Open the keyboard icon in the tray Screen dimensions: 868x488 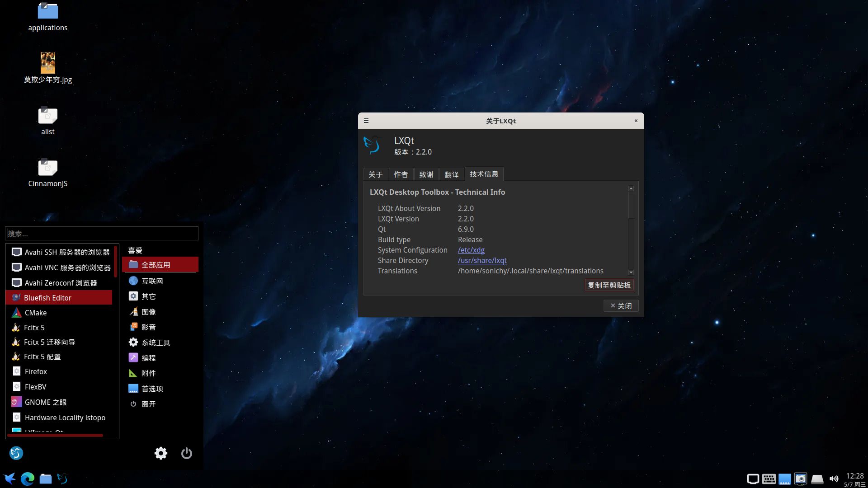click(769, 479)
